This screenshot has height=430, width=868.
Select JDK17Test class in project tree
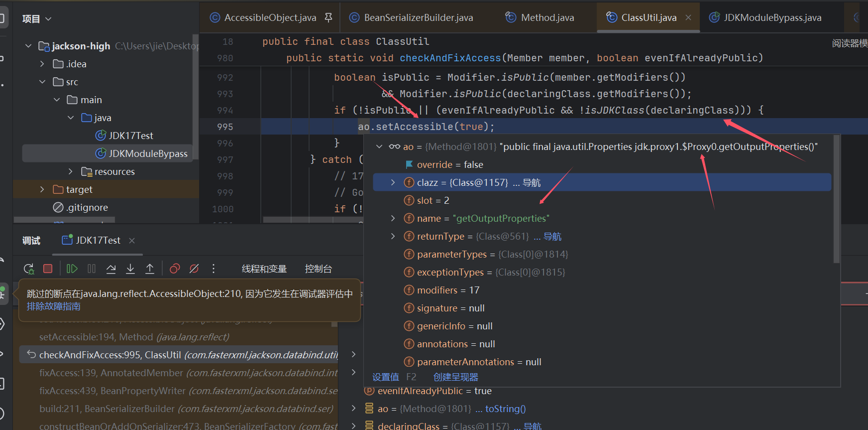pos(124,136)
